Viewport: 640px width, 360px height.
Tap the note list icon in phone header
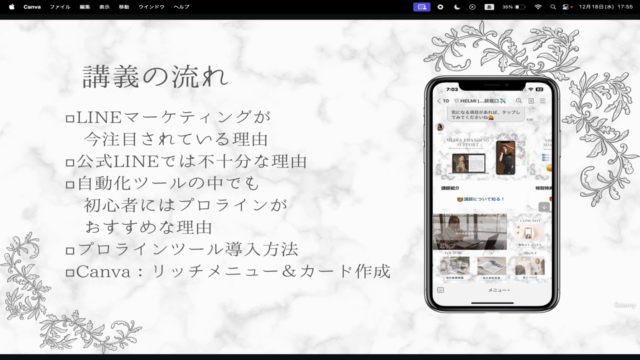point(531,100)
